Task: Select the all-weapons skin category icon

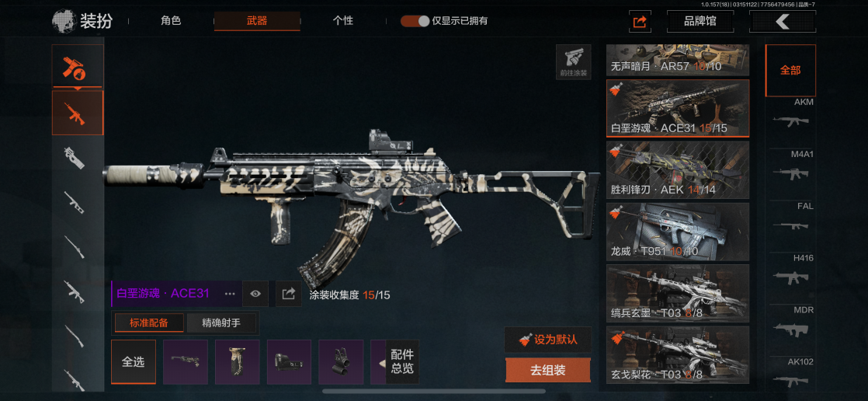Action: 78,67
